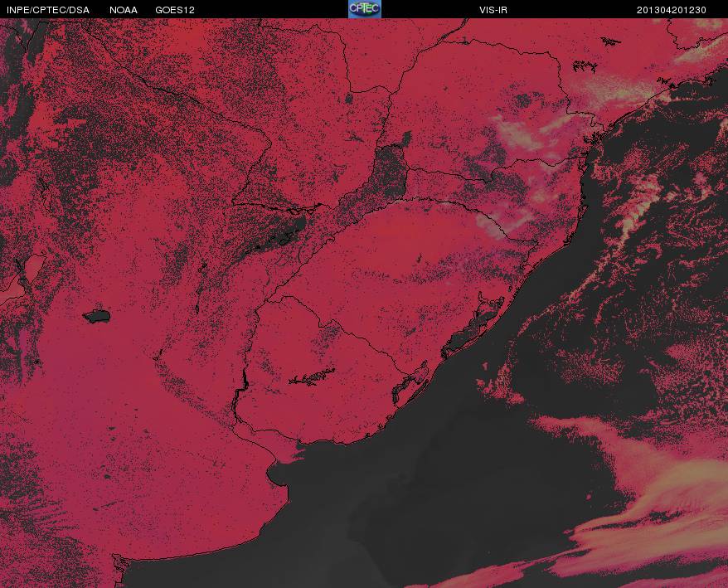This screenshot has width=728, height=588.
Task: Click the GOES12 satellite label
Action: pos(175,10)
